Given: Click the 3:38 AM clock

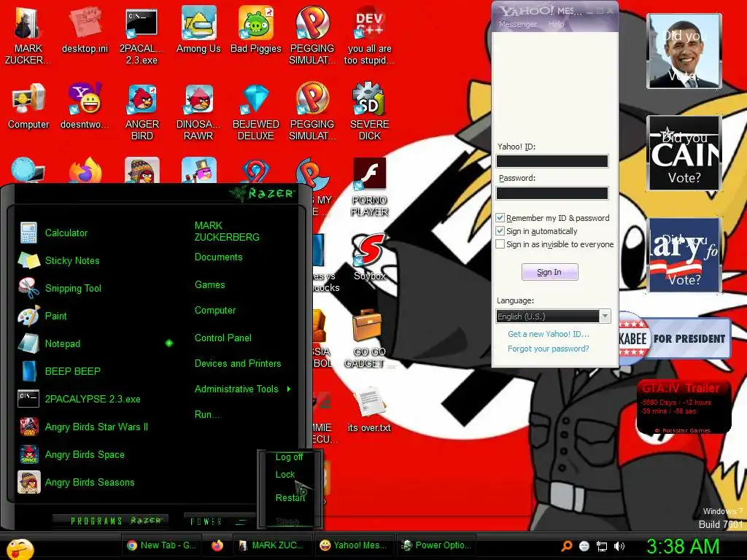Looking at the screenshot, I should click(683, 546).
